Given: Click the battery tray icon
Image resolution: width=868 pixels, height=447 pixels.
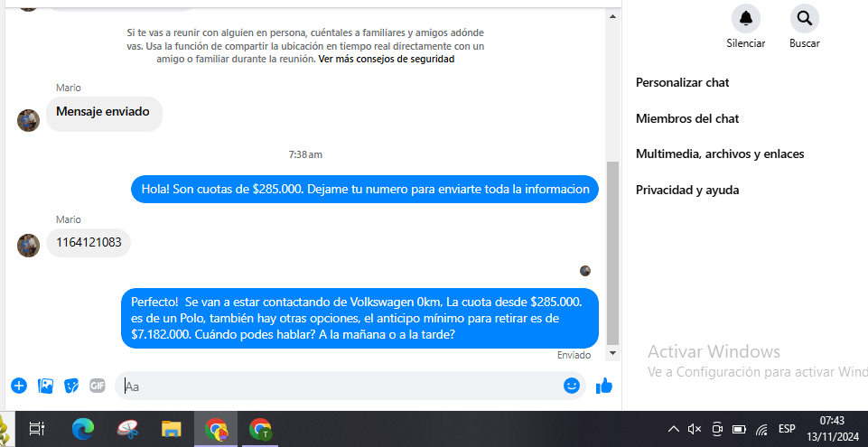Looking at the screenshot, I should (739, 429).
